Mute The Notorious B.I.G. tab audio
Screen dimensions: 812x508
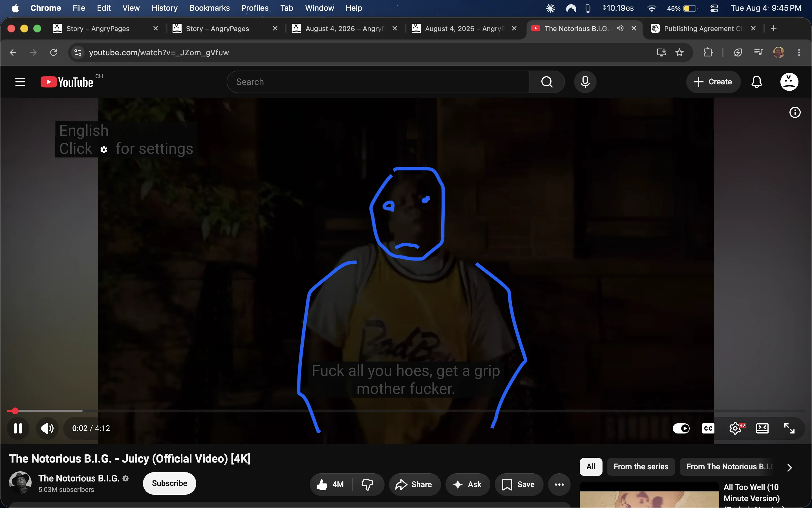[x=620, y=28]
